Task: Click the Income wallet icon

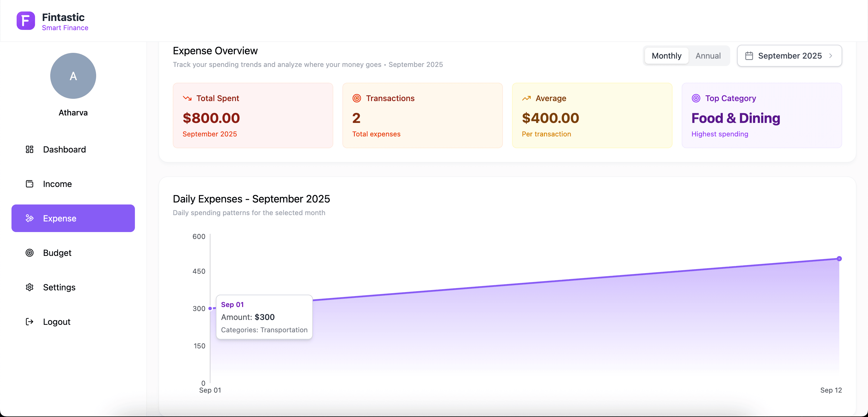Action: (x=29, y=184)
